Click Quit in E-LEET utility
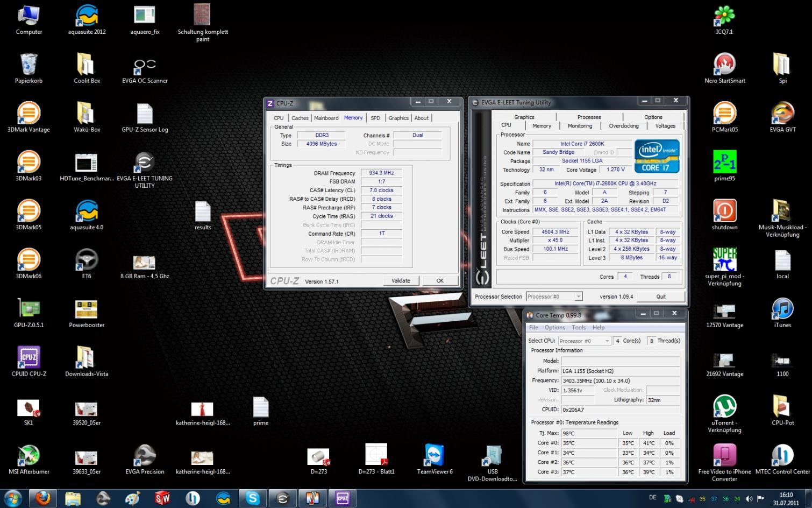The width and height of the screenshot is (812, 508). tap(661, 297)
